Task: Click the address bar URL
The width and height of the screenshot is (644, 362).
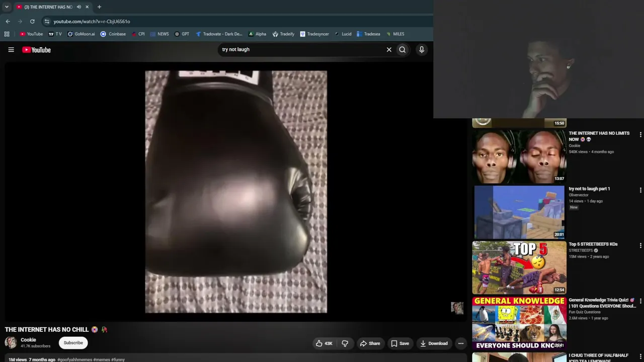Action: 92,22
